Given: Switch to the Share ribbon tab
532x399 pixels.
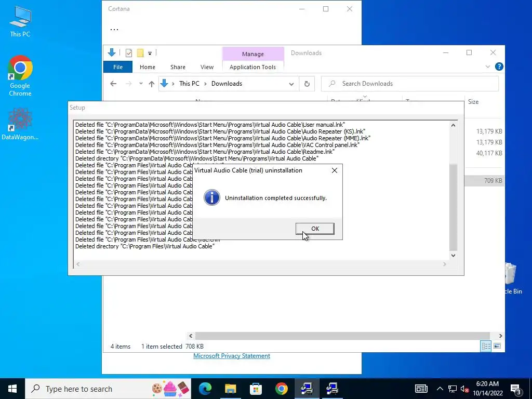Looking at the screenshot, I should tap(178, 67).
